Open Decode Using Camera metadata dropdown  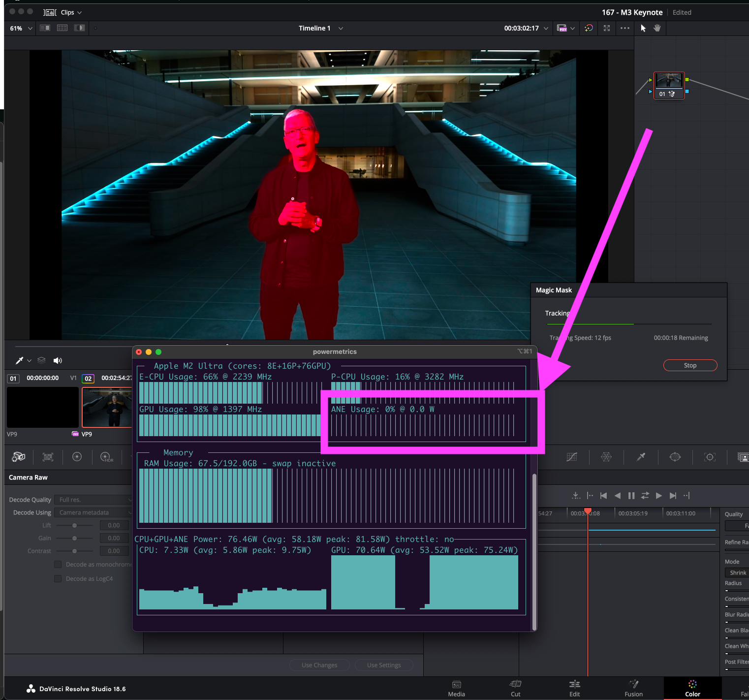point(94,512)
